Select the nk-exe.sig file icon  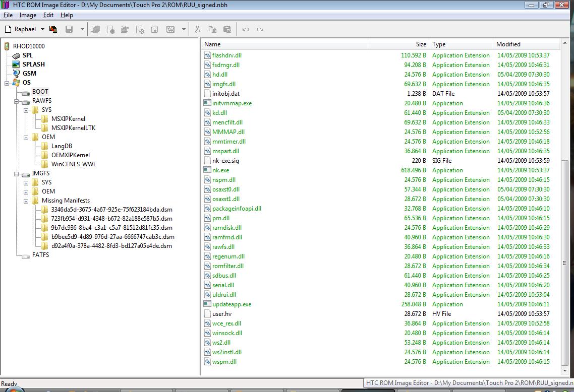[x=208, y=161]
